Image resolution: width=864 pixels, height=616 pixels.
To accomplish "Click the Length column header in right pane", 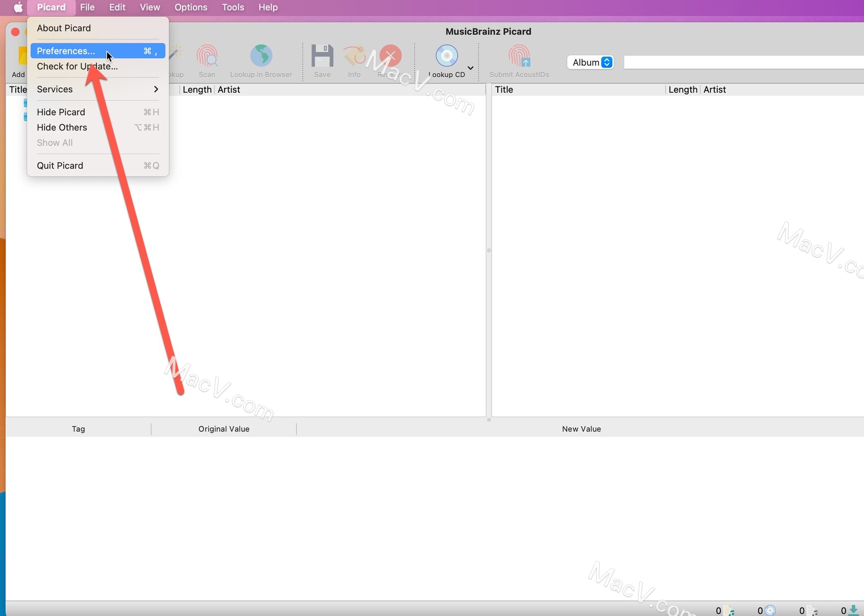I will pyautogui.click(x=683, y=89).
